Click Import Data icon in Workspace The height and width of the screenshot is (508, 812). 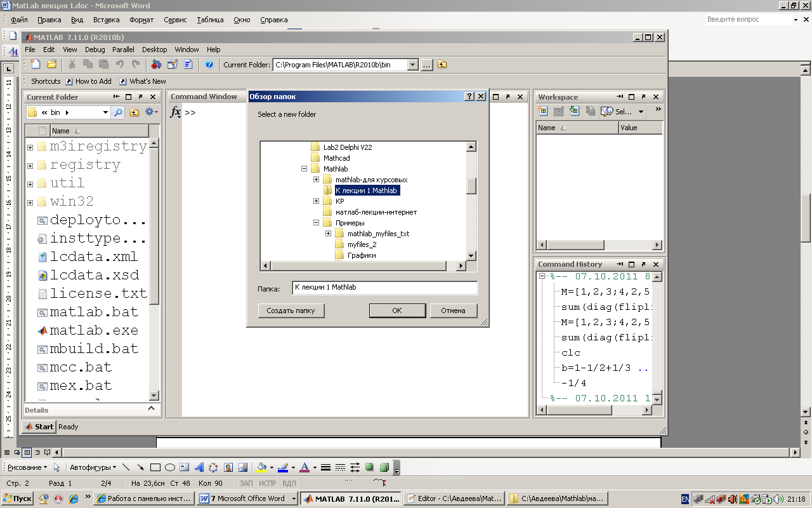[x=575, y=111]
